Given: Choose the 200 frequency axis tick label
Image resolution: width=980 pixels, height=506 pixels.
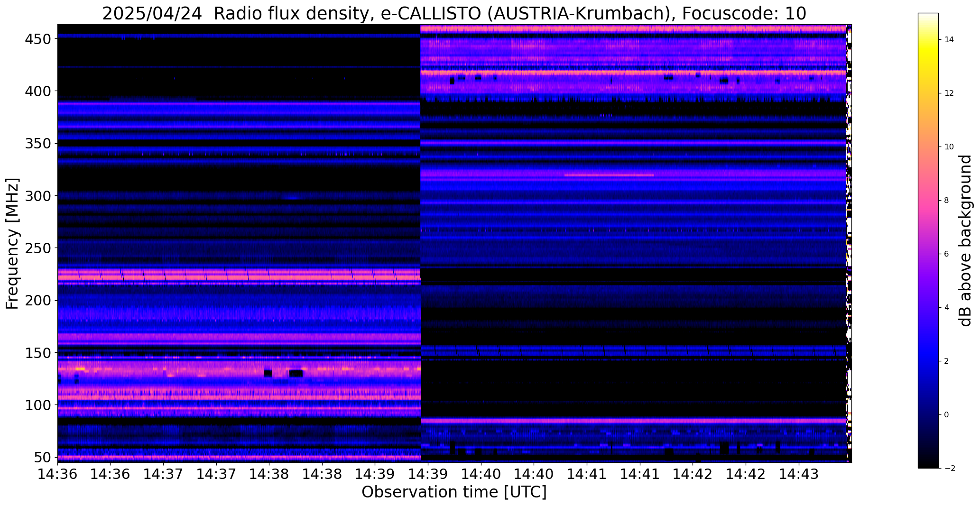Looking at the screenshot, I should coord(37,301).
